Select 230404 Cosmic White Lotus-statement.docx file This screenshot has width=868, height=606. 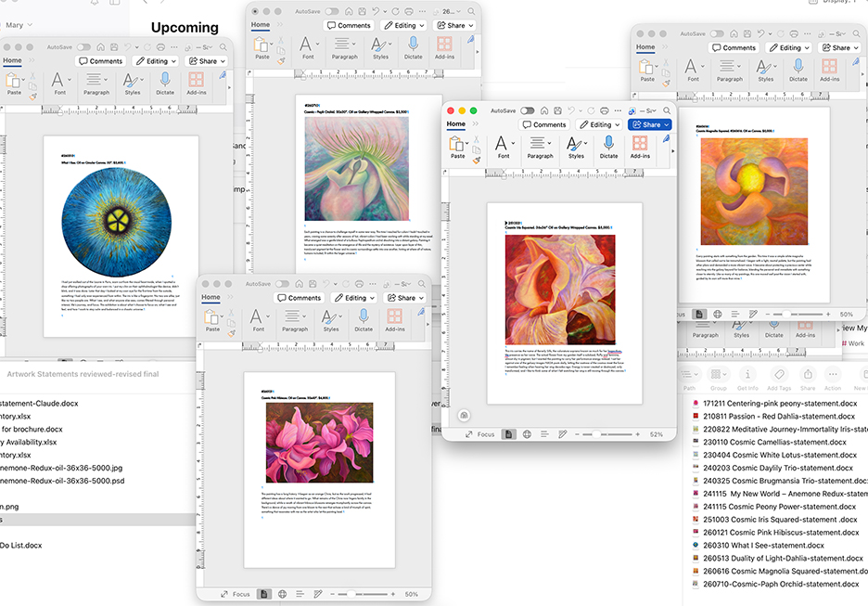click(x=774, y=455)
